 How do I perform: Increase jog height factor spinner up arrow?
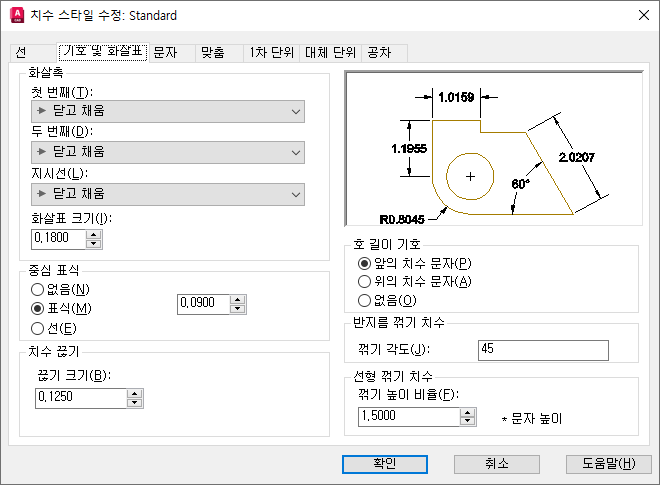(467, 413)
